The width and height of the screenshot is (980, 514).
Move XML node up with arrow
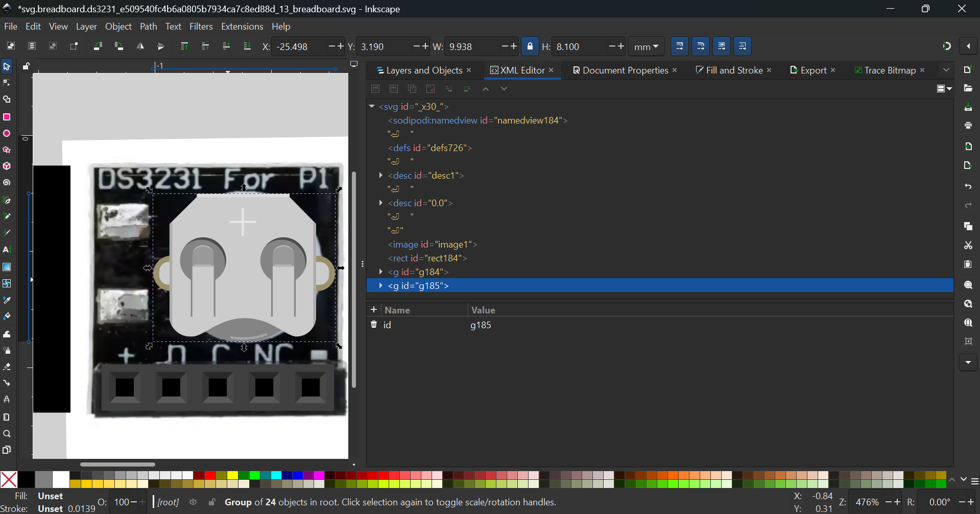[x=486, y=89]
